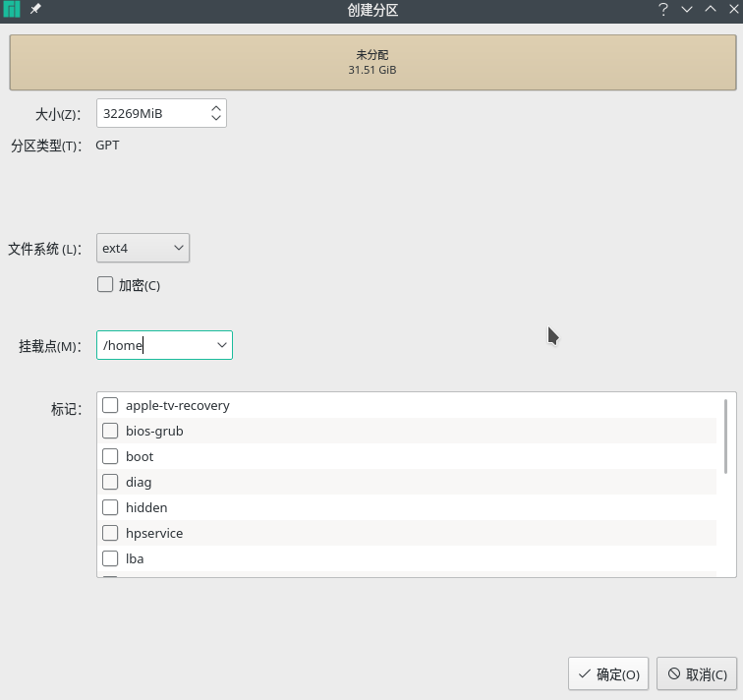Viewport: 743px width, 700px height.
Task: Open the ext4 file system dropdown
Action: [x=143, y=248]
